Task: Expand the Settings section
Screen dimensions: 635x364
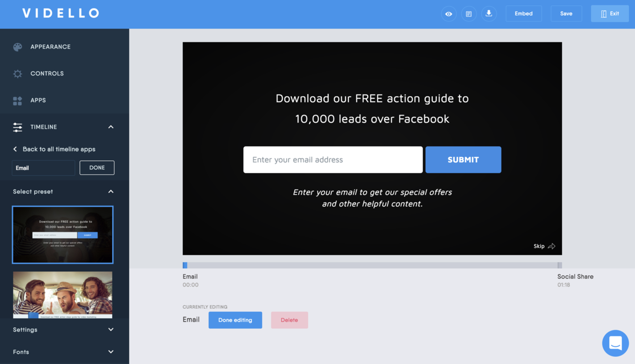Action: 111,330
